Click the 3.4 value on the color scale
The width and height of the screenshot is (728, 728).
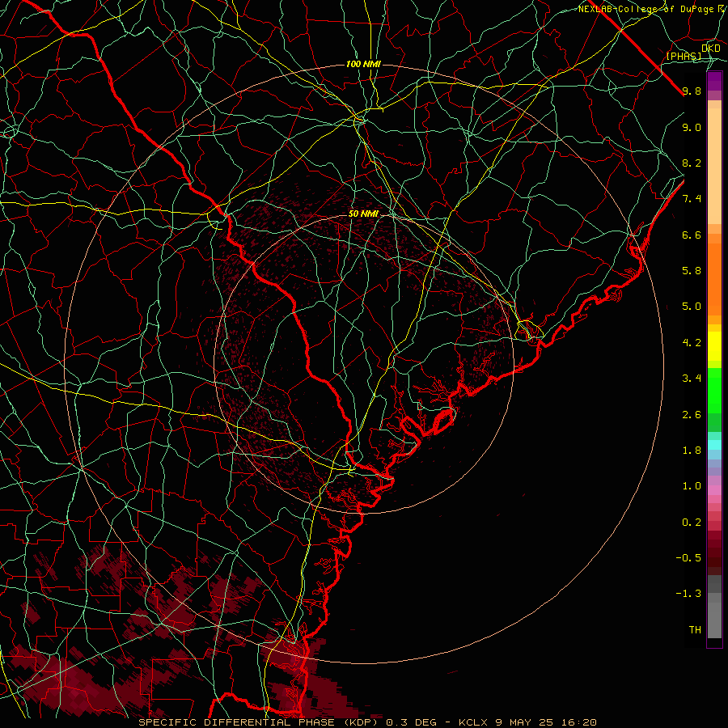(692, 379)
